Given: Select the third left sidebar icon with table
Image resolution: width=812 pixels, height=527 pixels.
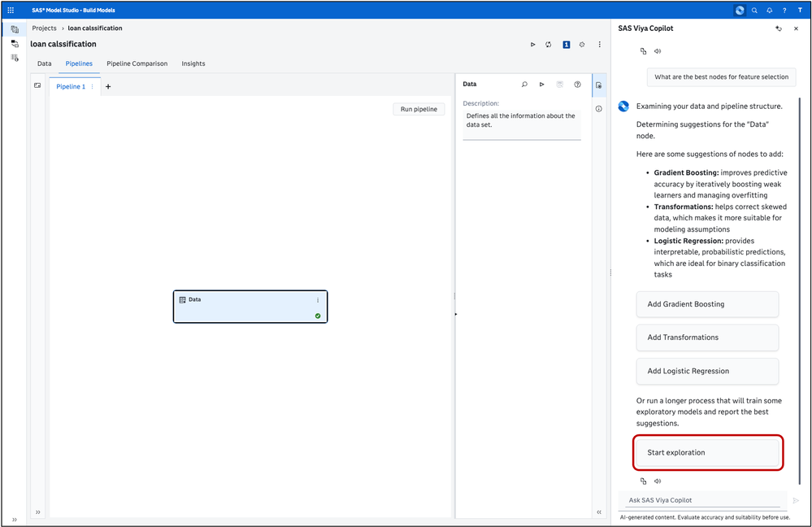Looking at the screenshot, I should 15,58.
